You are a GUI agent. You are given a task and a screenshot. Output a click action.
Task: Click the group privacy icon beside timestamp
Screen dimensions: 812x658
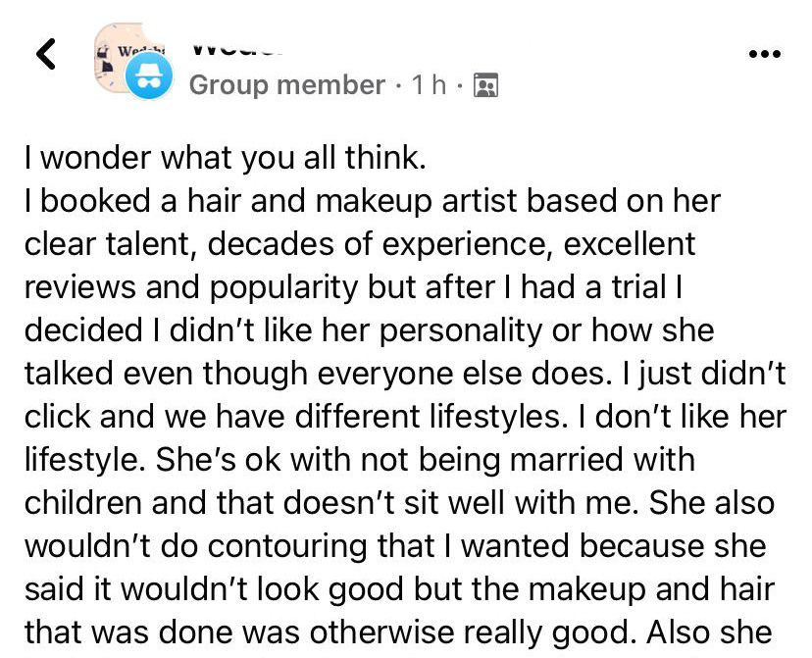click(485, 85)
